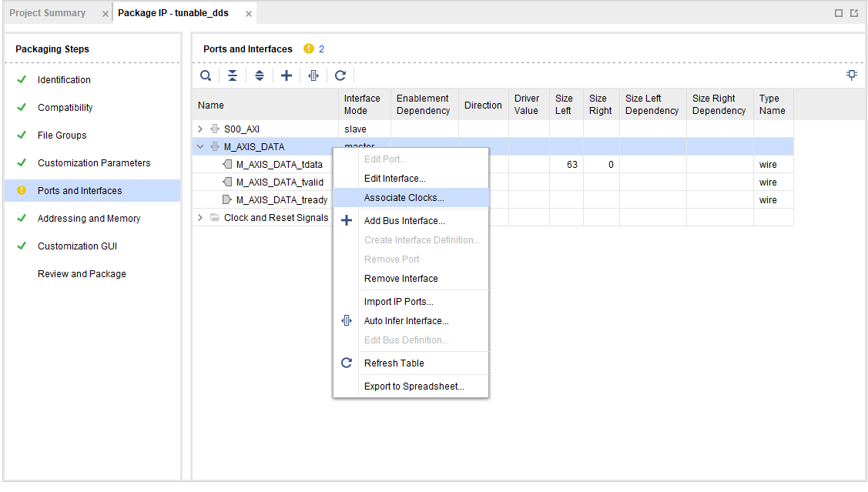868x492 pixels.
Task: Click the Direction column header
Action: (483, 105)
